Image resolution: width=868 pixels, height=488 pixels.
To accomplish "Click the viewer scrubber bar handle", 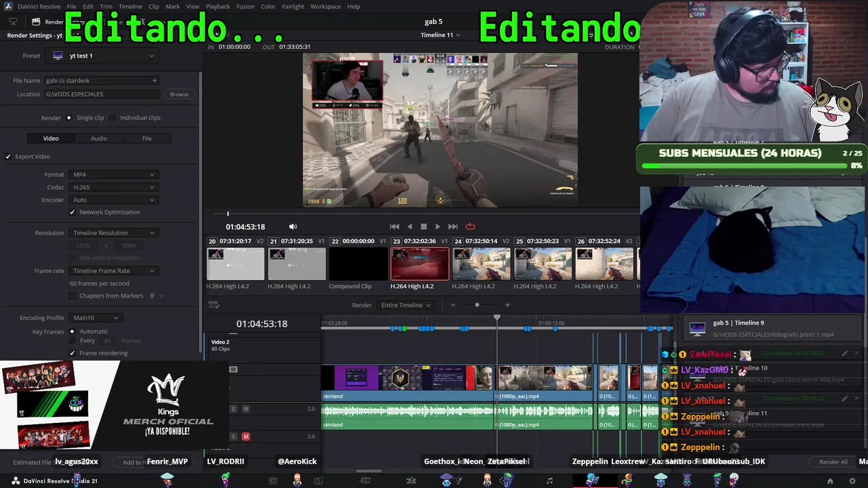I will pyautogui.click(x=228, y=214).
